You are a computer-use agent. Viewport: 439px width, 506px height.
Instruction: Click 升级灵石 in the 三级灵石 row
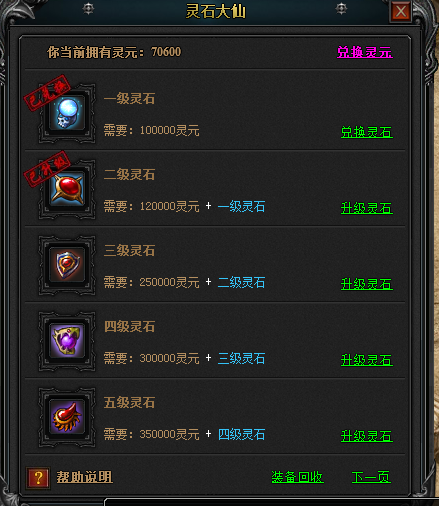367,284
